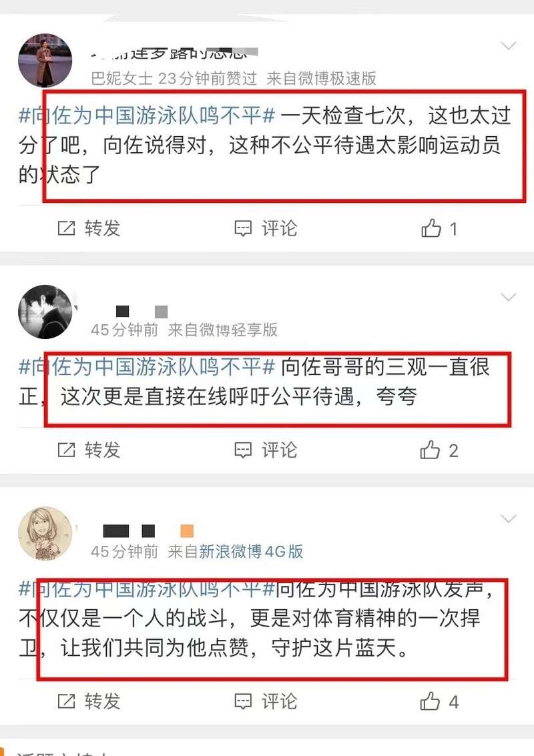The image size is (534, 756).
Task: Open the sketched blonde girl avatar profile
Action: (45, 533)
